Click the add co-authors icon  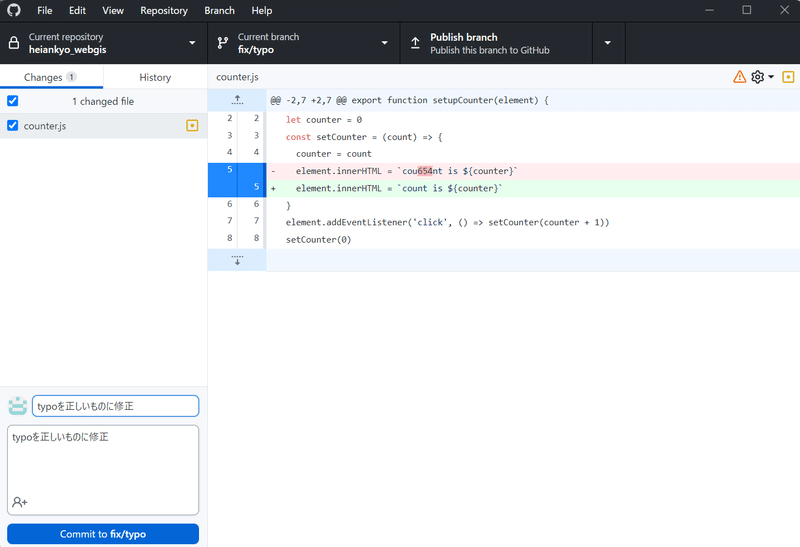click(20, 502)
